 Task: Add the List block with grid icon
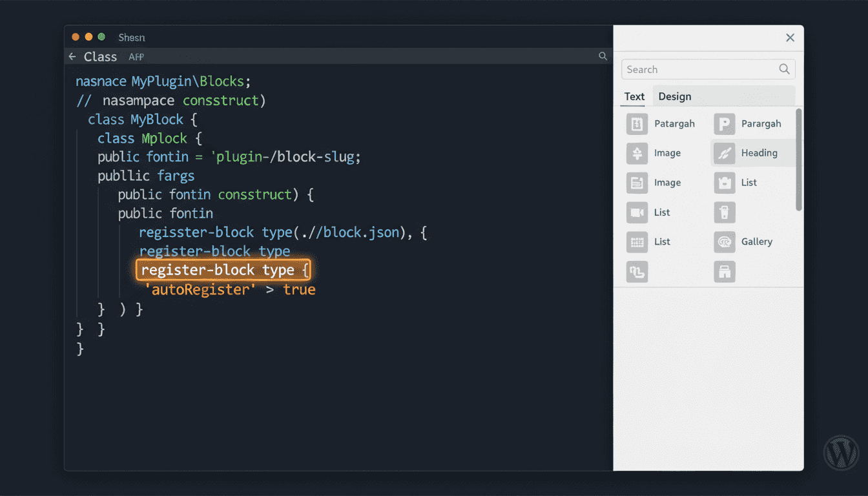[x=649, y=242]
